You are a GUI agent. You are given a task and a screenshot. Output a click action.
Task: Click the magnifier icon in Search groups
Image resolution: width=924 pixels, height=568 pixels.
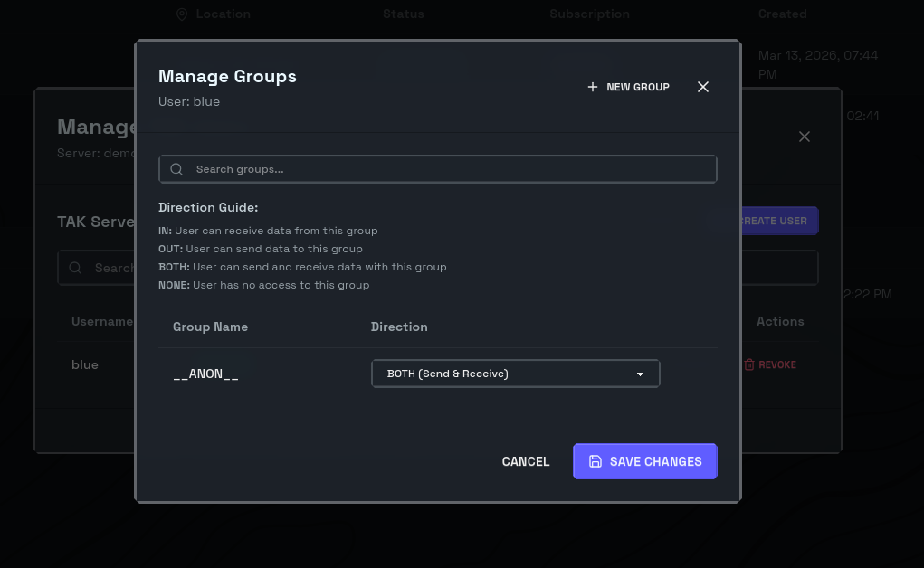(x=176, y=169)
